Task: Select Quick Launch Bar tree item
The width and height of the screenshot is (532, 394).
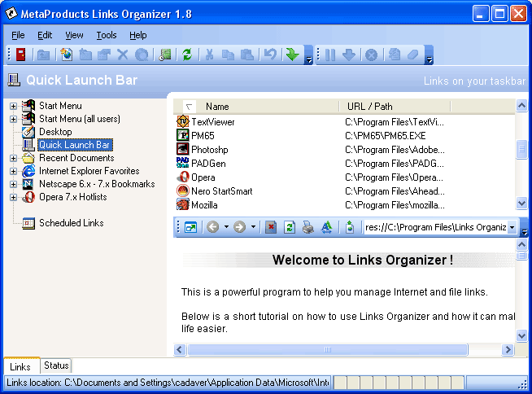Action: tap(75, 145)
